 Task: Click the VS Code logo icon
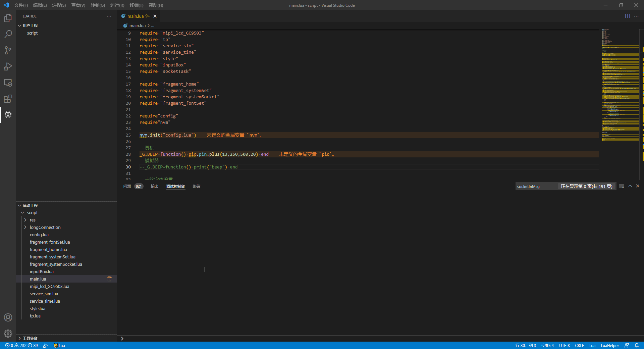6,5
